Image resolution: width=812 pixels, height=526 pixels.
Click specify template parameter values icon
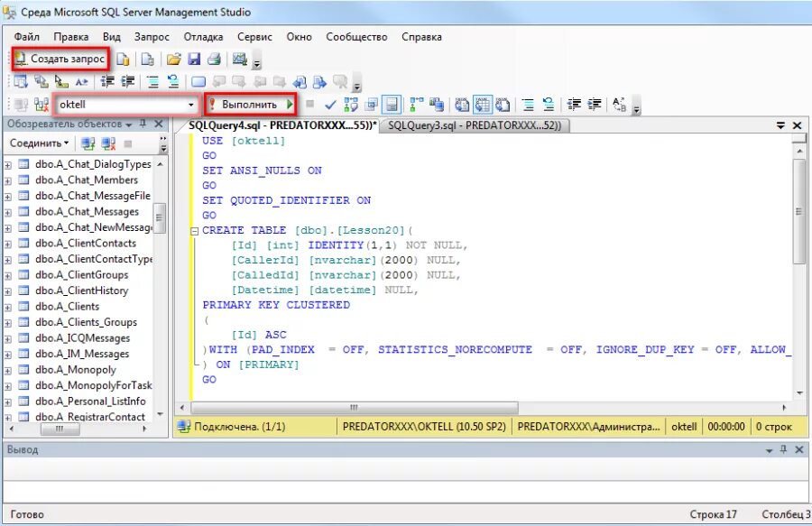coord(619,105)
